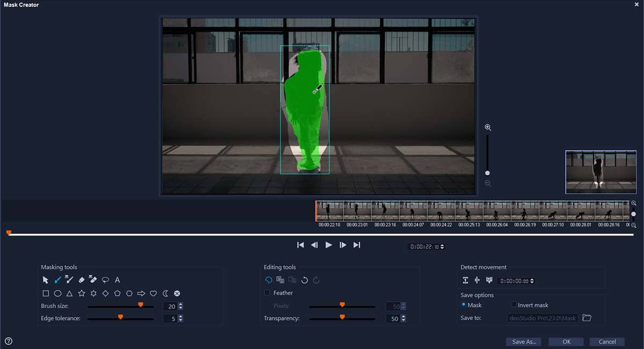Click the Save As... button
This screenshot has width=644, height=349.
(x=523, y=341)
